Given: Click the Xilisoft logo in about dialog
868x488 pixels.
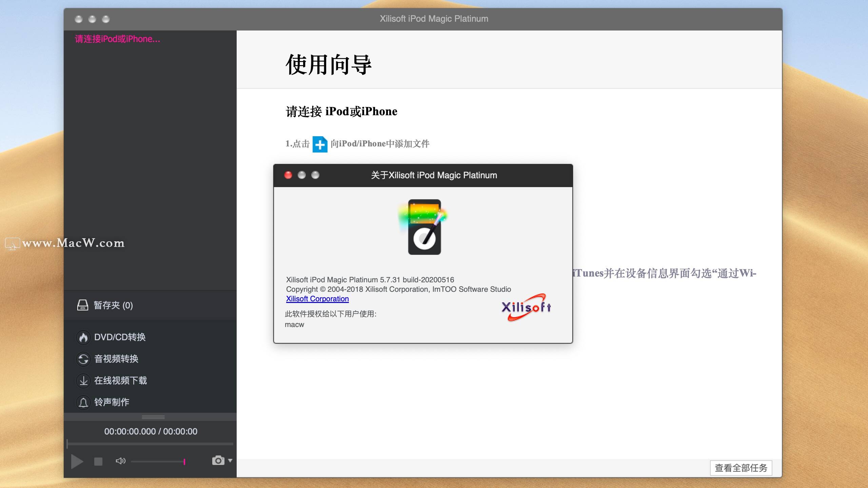Looking at the screenshot, I should coord(526,307).
